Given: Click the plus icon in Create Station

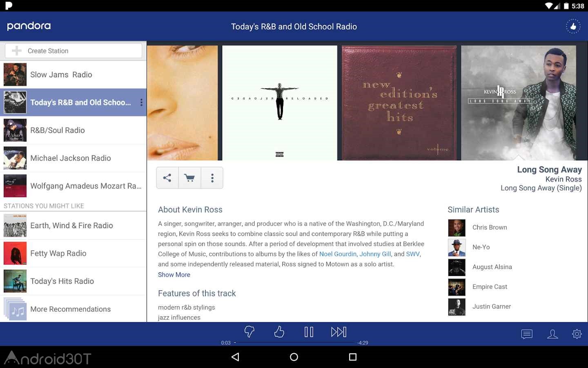Looking at the screenshot, I should pyautogui.click(x=17, y=51).
